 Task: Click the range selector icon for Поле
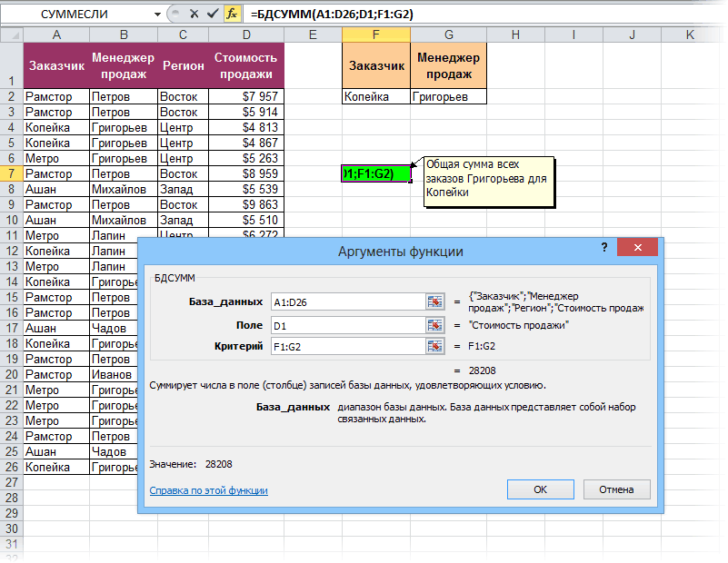434,324
